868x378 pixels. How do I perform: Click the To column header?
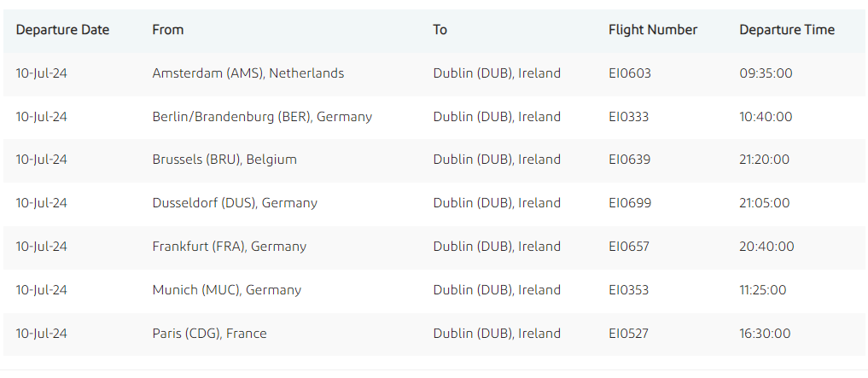coord(440,30)
